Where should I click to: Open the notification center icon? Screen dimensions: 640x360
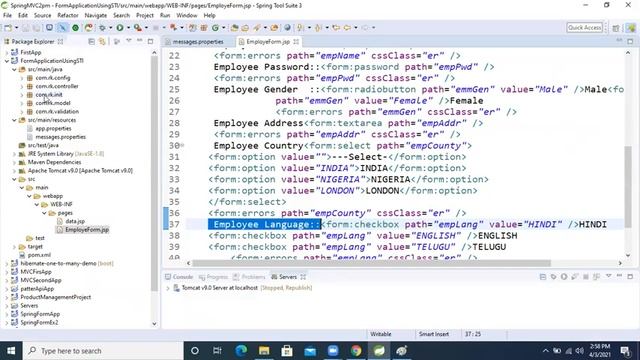625,351
